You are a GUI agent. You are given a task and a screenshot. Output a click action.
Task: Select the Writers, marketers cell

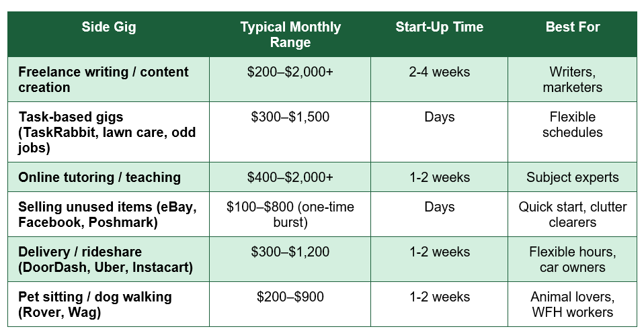[573, 79]
